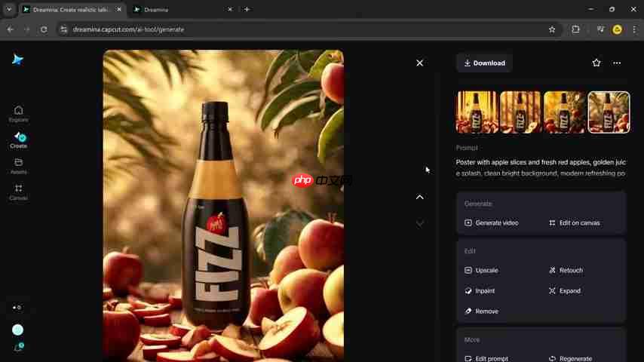Click the credits counter in the sidebar
This screenshot has width=644, height=362.
point(17,308)
